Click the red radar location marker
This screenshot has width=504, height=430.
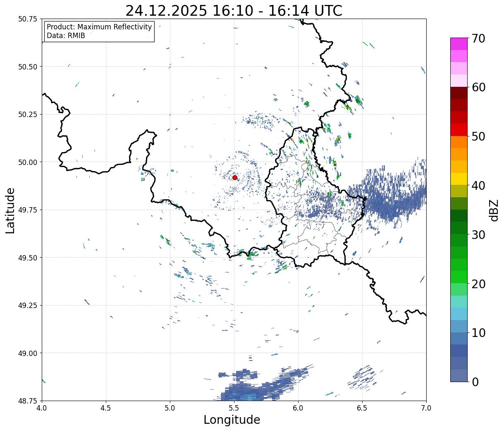[235, 177]
